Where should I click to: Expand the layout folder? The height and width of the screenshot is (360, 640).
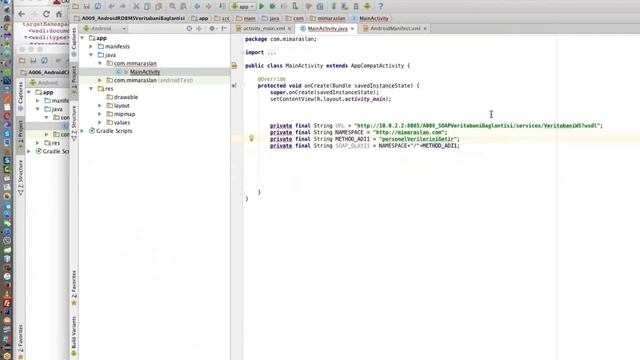pos(100,105)
